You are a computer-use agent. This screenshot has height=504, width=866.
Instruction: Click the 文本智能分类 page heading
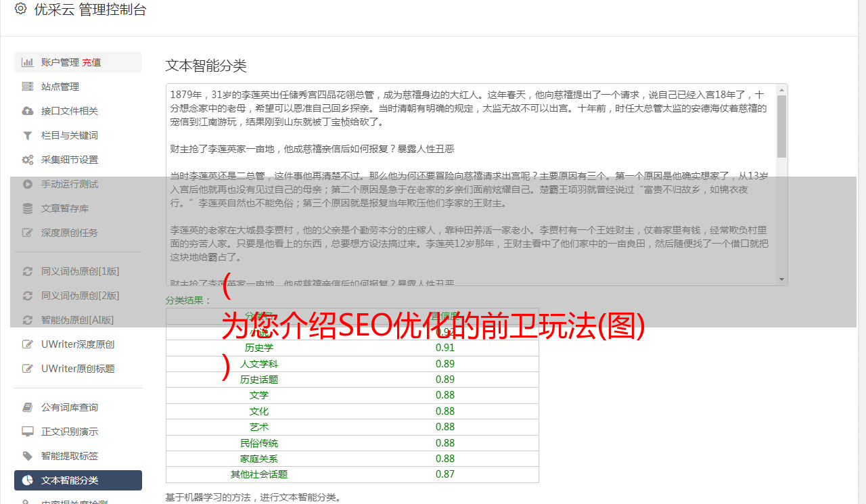click(206, 66)
